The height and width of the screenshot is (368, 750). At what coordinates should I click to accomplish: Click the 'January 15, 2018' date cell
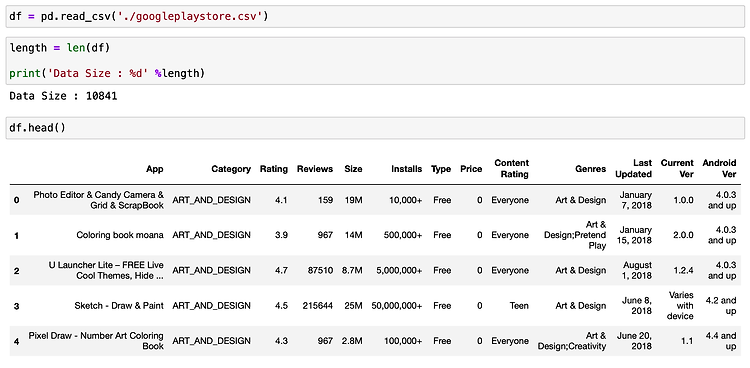tap(634, 235)
